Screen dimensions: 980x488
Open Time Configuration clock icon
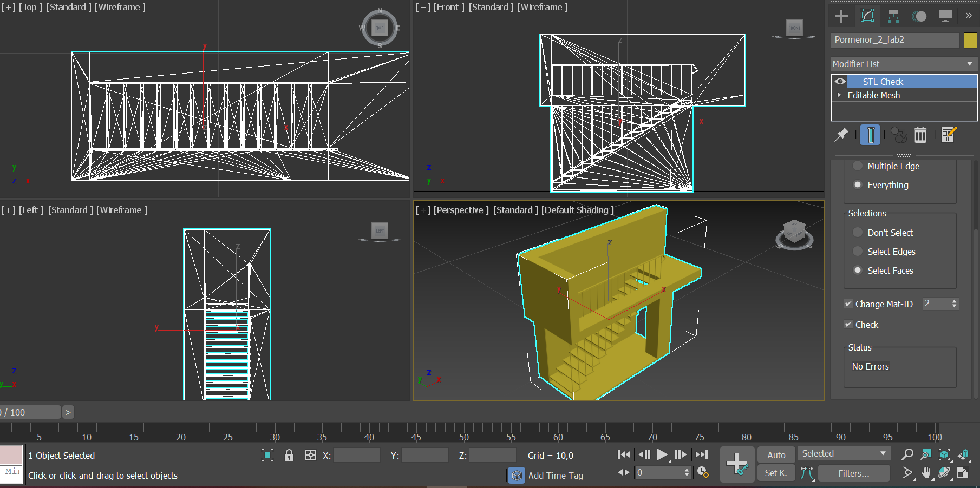point(703,472)
